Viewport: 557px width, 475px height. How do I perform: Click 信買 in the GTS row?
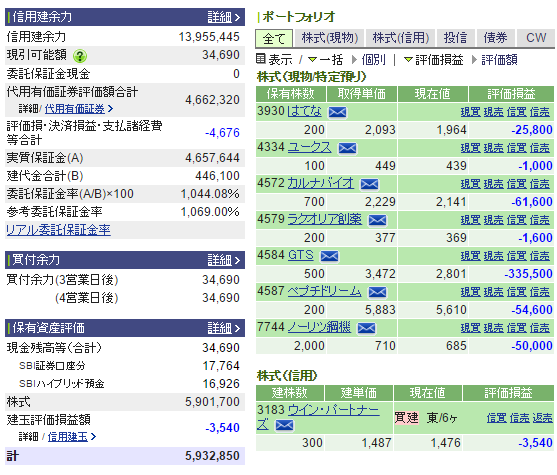point(517,256)
